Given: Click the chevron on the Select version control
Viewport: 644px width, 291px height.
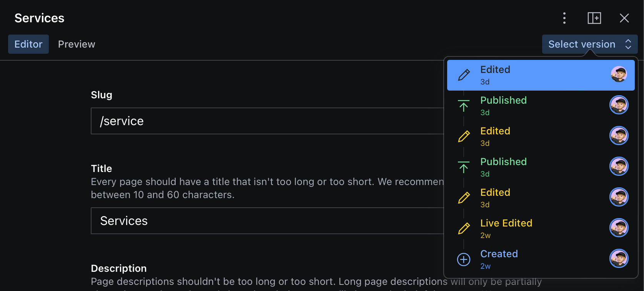Looking at the screenshot, I should click(628, 44).
